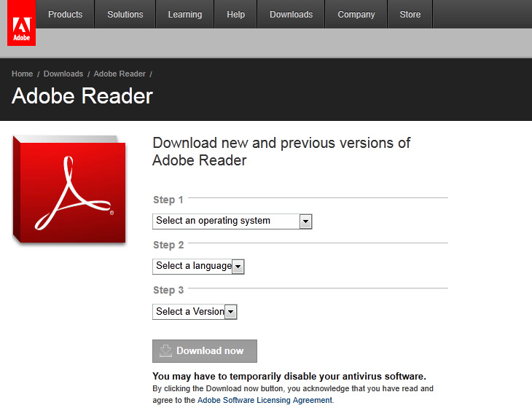Click the red Adobe Reader product icon

click(69, 189)
